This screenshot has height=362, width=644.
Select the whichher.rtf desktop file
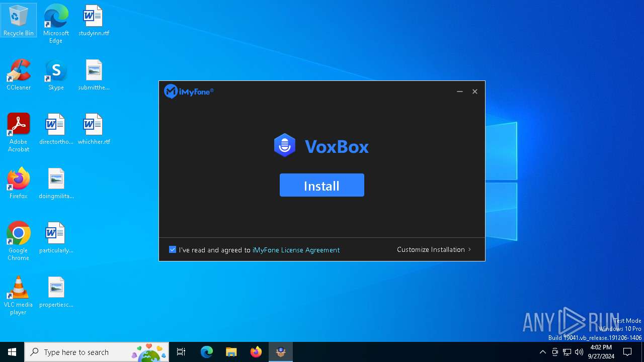94,129
